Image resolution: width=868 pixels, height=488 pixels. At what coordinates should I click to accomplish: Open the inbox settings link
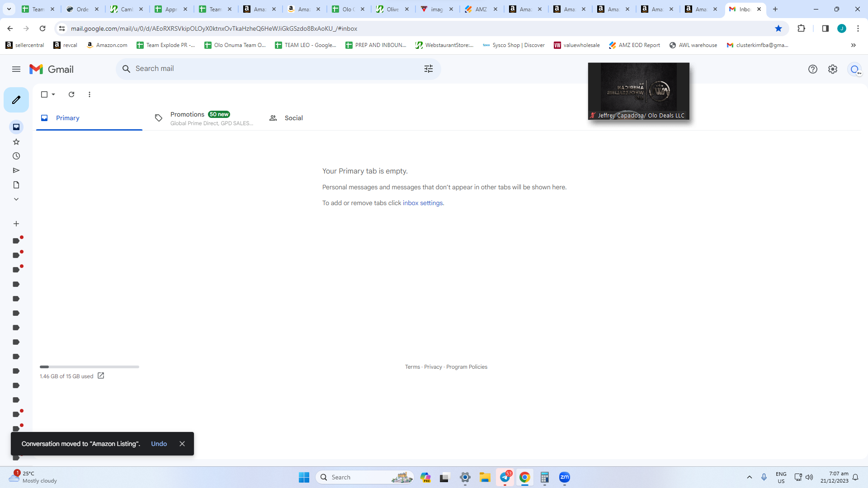click(x=423, y=203)
